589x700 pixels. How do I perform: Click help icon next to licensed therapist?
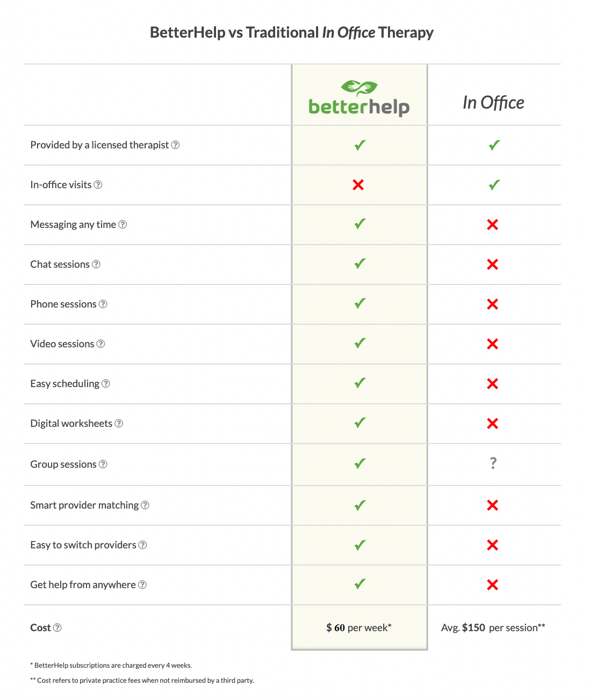pyautogui.click(x=175, y=145)
